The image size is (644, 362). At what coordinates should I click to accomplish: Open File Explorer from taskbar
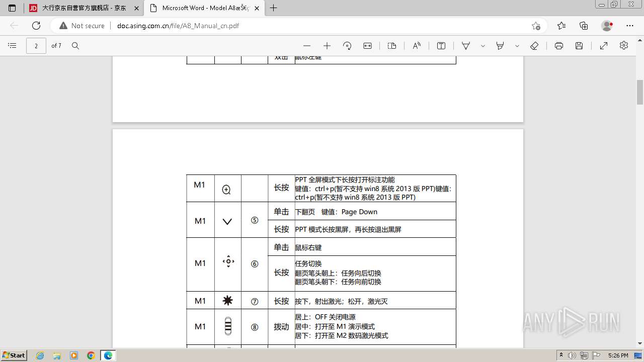pos(57,355)
